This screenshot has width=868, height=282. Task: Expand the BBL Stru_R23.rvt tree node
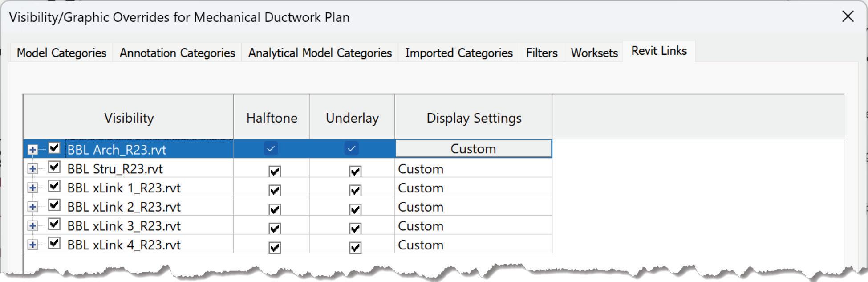[32, 169]
